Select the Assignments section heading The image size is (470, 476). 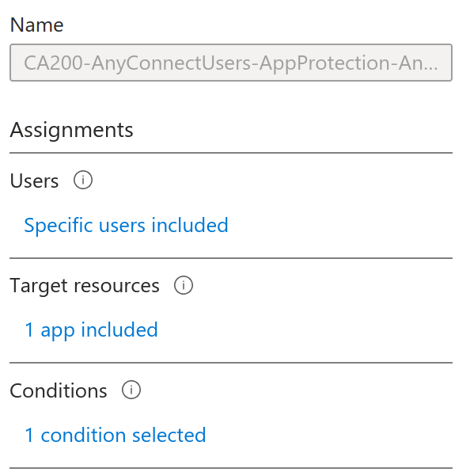click(71, 130)
